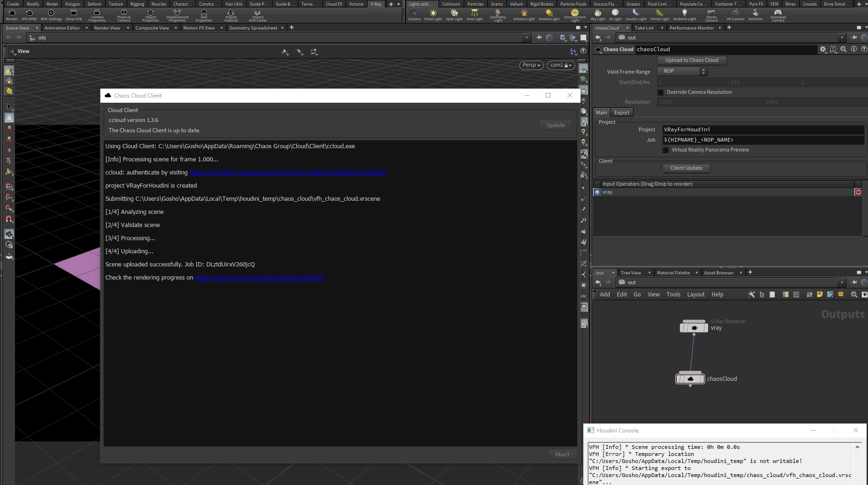
Task: Open Camera Properties shelf tool
Action: coord(97,15)
